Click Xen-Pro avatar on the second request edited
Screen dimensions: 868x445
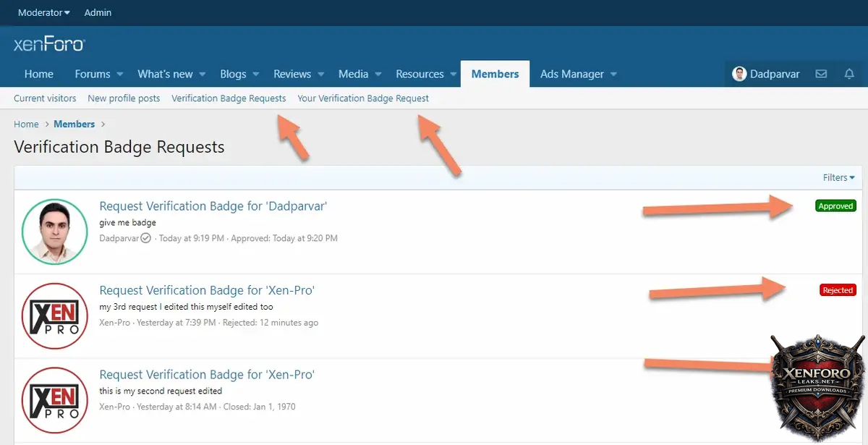pos(50,399)
